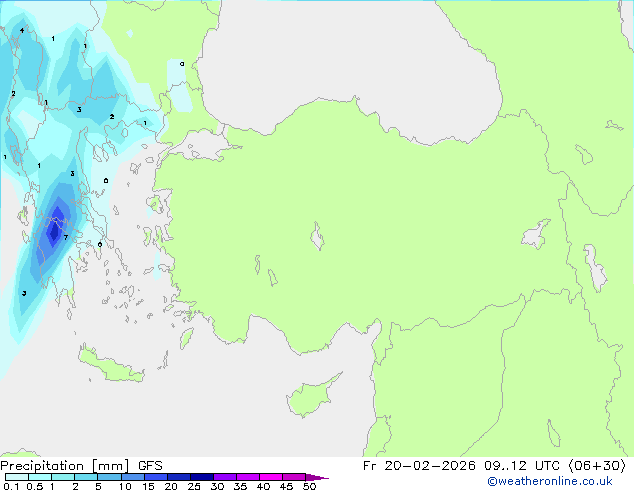
Task: Select the 35–40 mm violet legend swatch
Action: click(248, 477)
